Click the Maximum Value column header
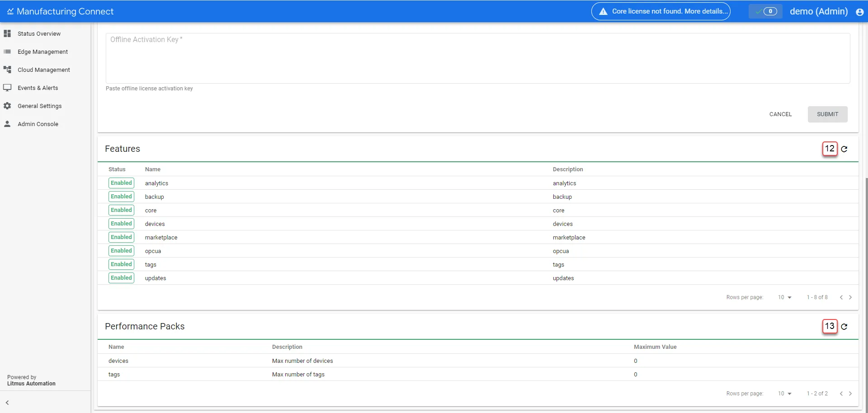The width and height of the screenshot is (868, 413). coord(655,347)
